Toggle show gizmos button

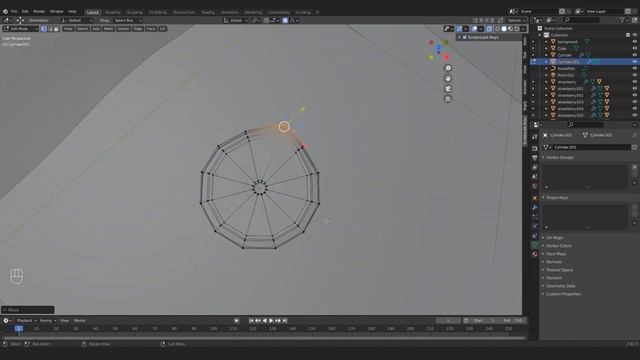(x=459, y=29)
